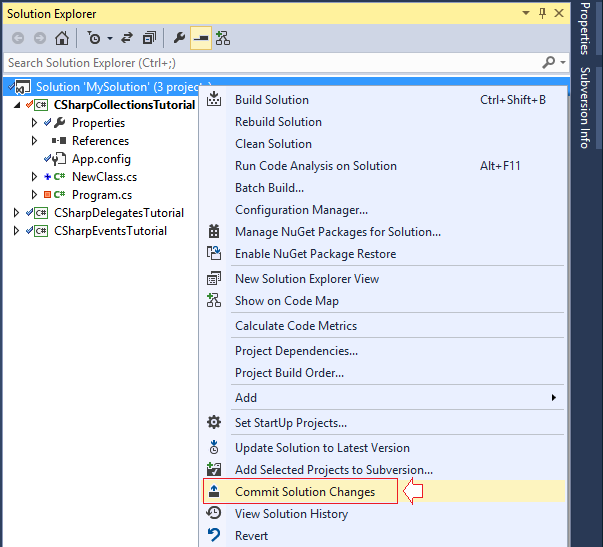This screenshot has width=603, height=547.
Task: Expand the Program.cs node
Action: coord(34,195)
